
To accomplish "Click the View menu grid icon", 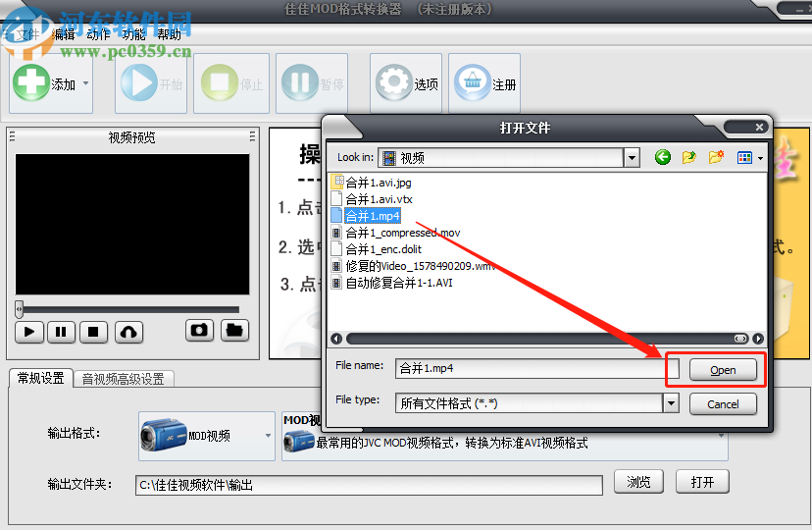I will (744, 157).
